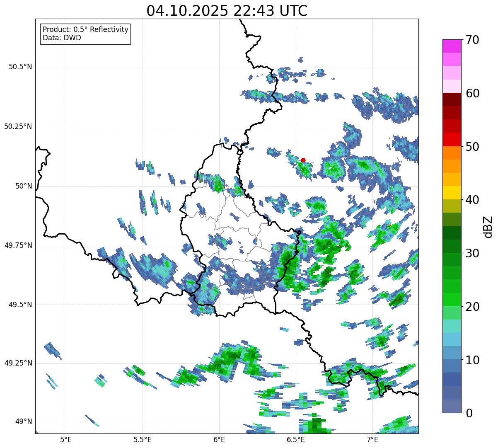Click the title 04.10.2025 22:43 UTC

(x=227, y=11)
